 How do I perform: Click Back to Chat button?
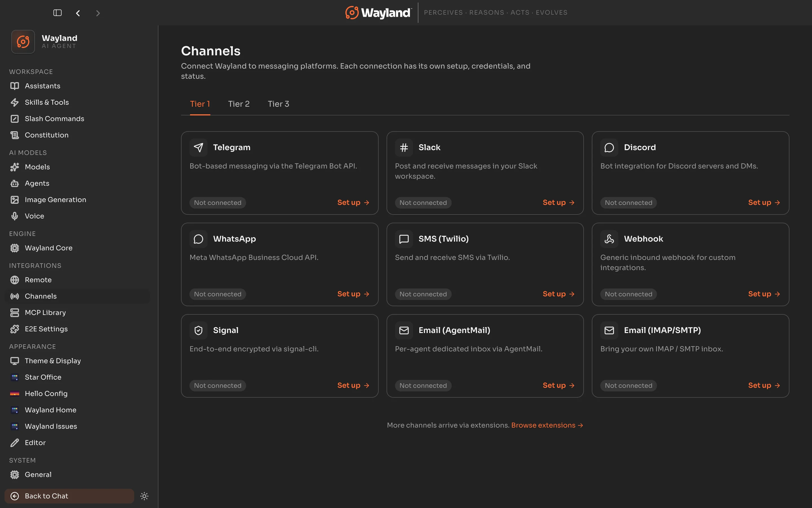(69, 496)
